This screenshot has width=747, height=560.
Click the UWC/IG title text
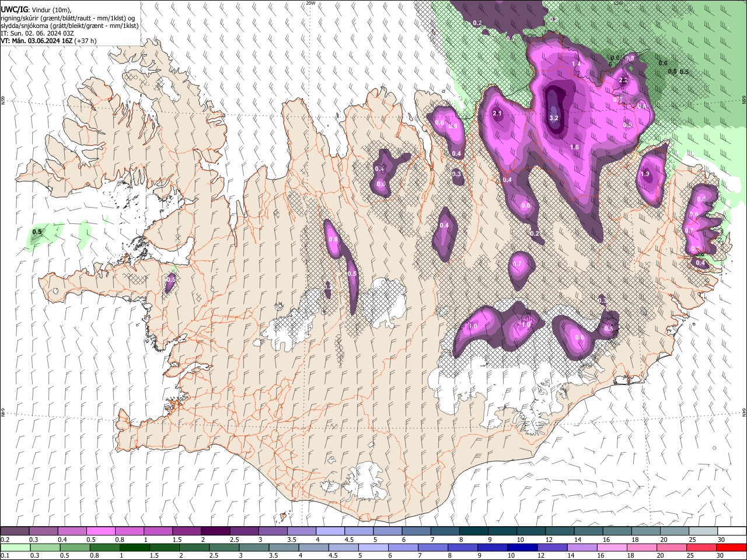[13, 9]
